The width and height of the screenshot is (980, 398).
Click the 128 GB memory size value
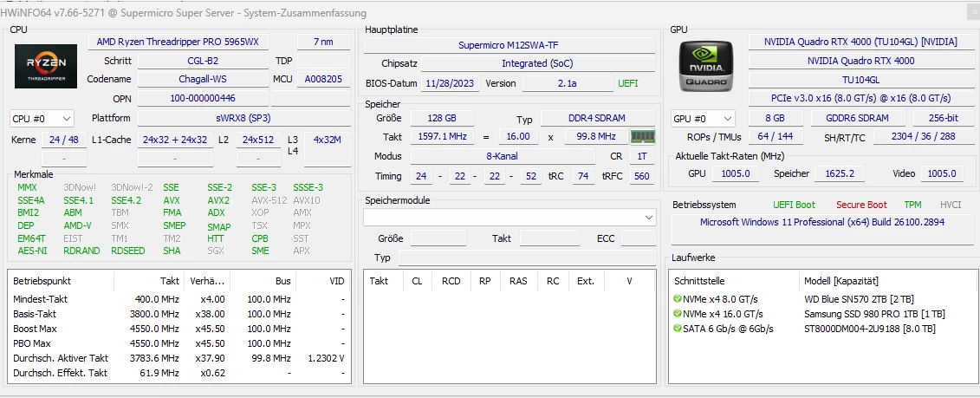tap(442, 118)
